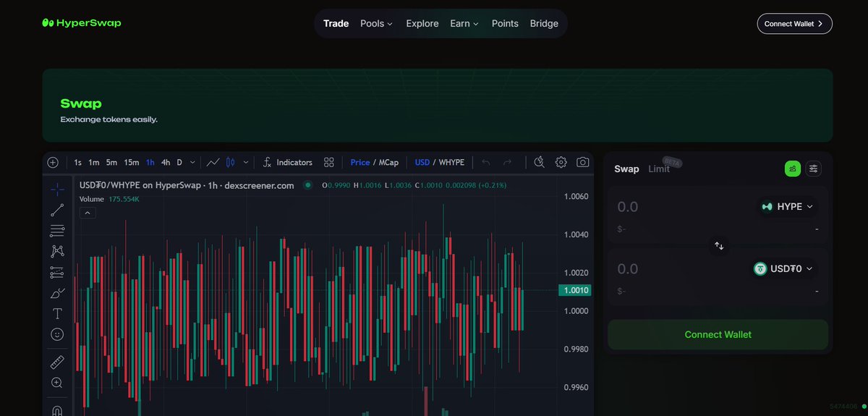Select the text annotation tool
Viewport: 868px width, 416px height.
57,314
